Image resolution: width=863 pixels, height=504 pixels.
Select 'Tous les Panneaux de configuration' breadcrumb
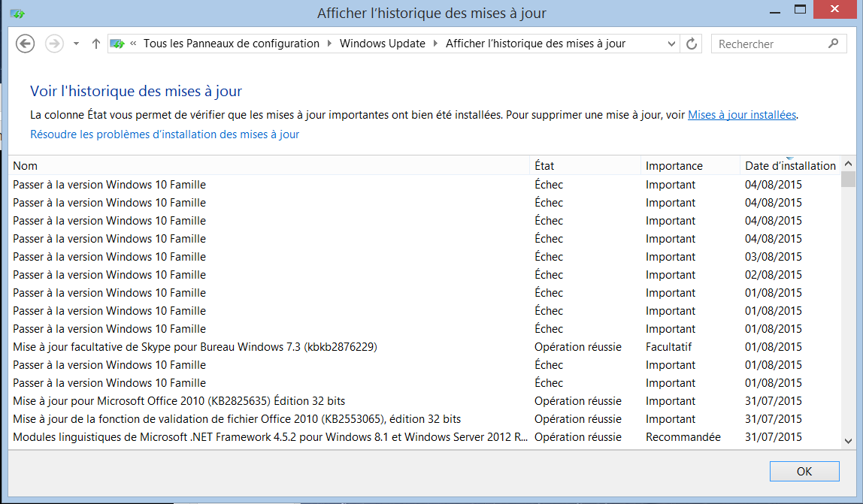coord(232,44)
